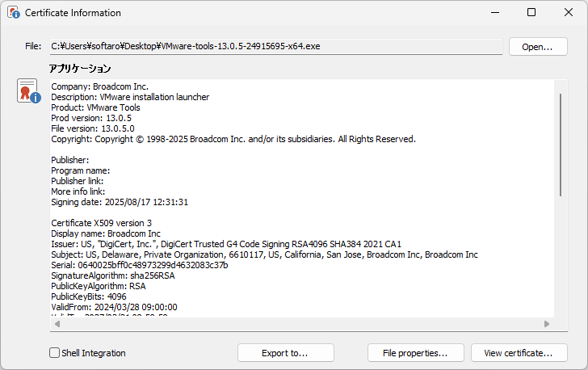
Task: Click the アプリケーション heading label
Action: [80, 69]
